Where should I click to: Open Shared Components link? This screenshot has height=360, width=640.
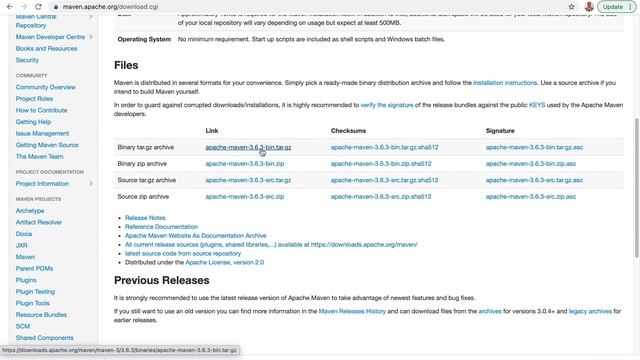point(44,338)
